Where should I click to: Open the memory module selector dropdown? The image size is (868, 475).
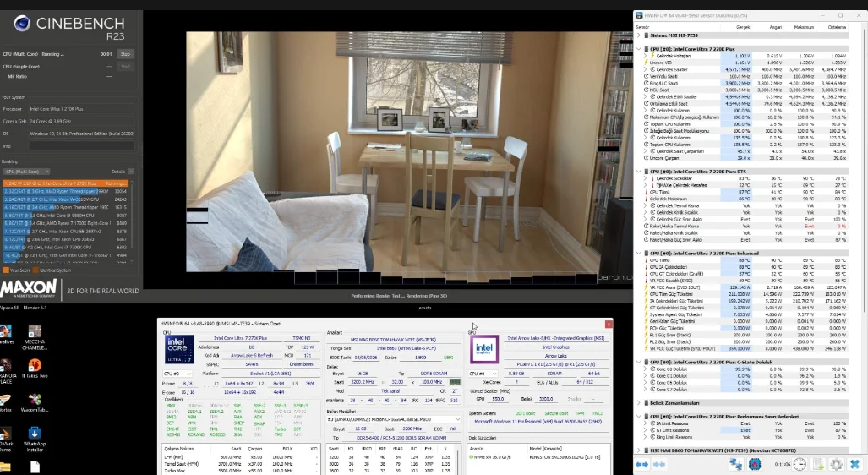click(x=394, y=419)
